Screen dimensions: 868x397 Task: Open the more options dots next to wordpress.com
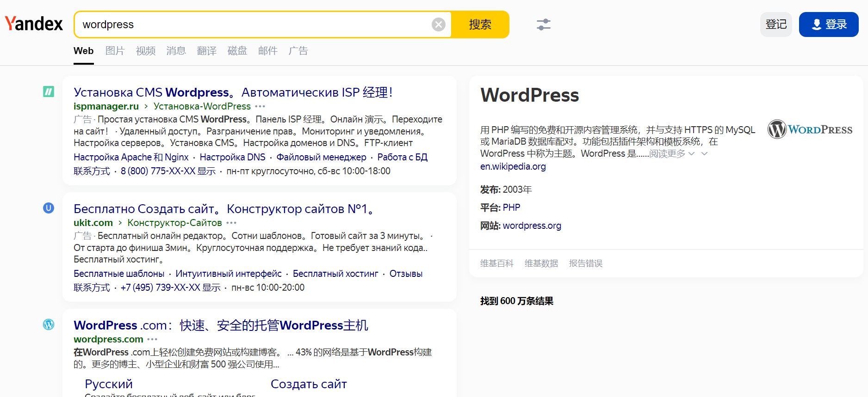[x=152, y=339]
